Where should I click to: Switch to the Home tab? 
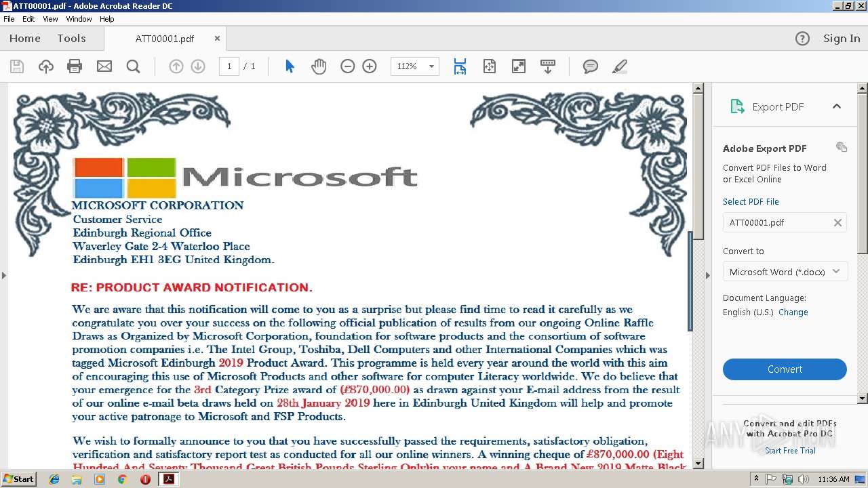25,39
